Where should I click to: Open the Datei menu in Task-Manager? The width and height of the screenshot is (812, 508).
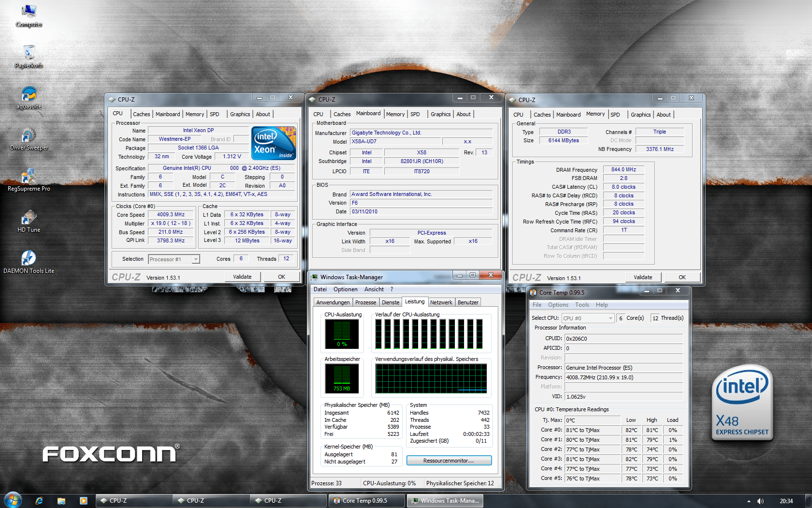[x=320, y=289]
